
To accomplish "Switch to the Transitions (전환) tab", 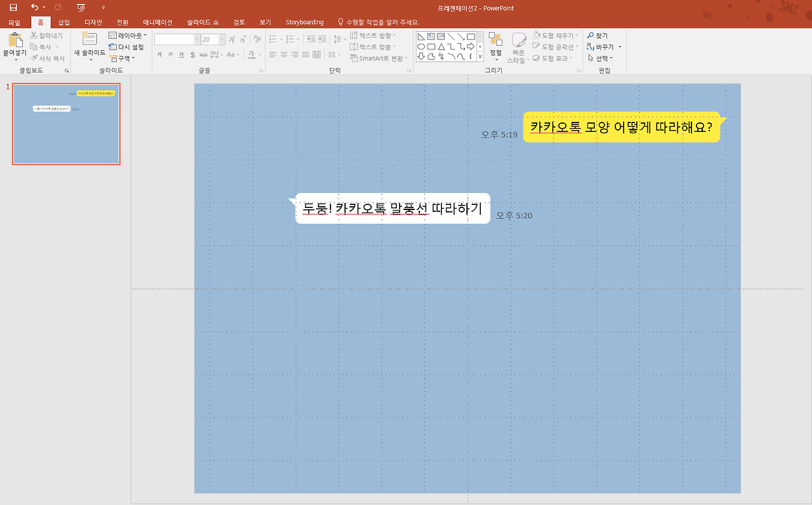I will (x=122, y=22).
